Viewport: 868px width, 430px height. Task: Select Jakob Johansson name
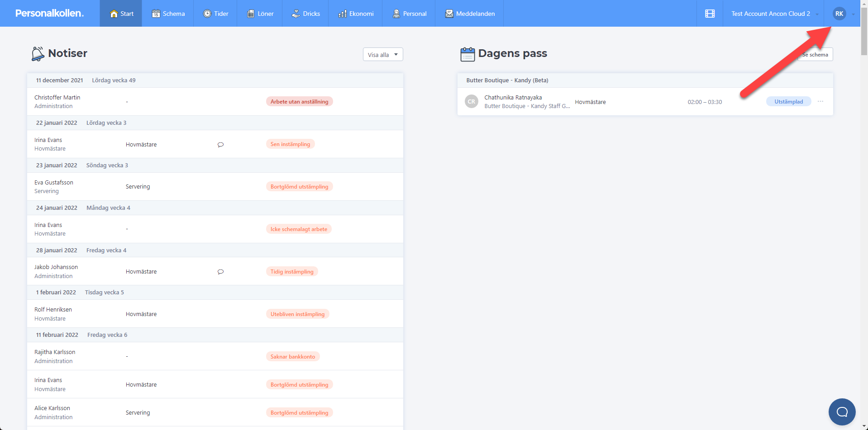(56, 267)
